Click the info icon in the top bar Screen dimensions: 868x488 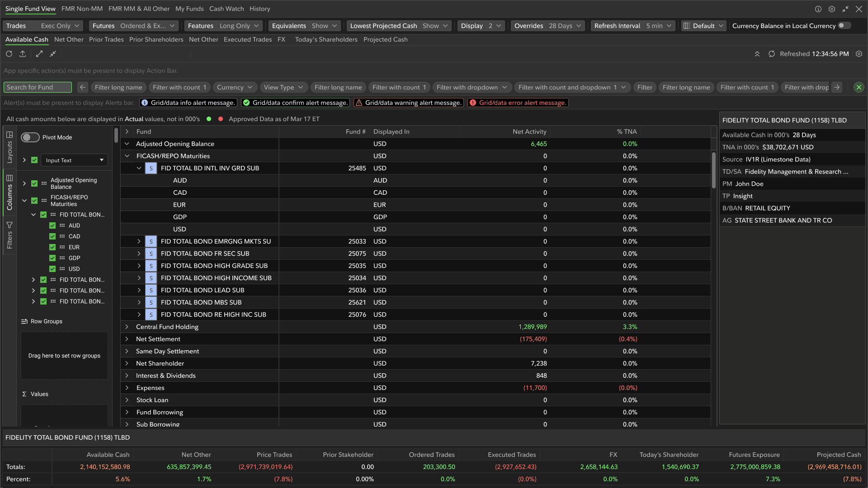tap(818, 9)
